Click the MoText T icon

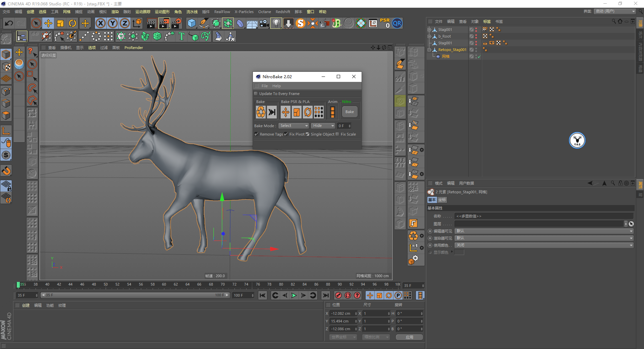181,36
